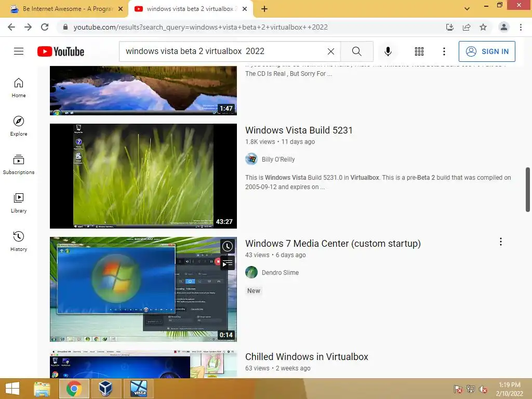Start voice search with the microphone
Viewport: 532px width, 399px height.
pos(388,51)
